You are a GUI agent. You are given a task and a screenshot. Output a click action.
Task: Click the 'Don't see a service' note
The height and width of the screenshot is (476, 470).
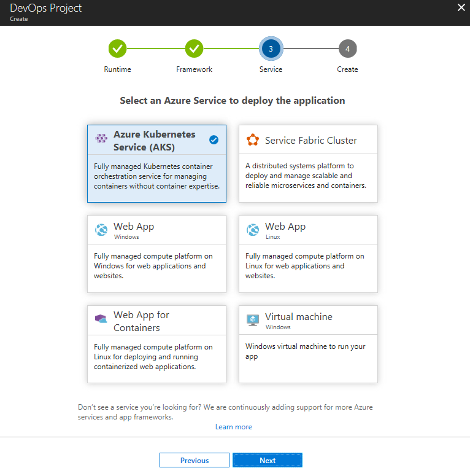(x=225, y=412)
